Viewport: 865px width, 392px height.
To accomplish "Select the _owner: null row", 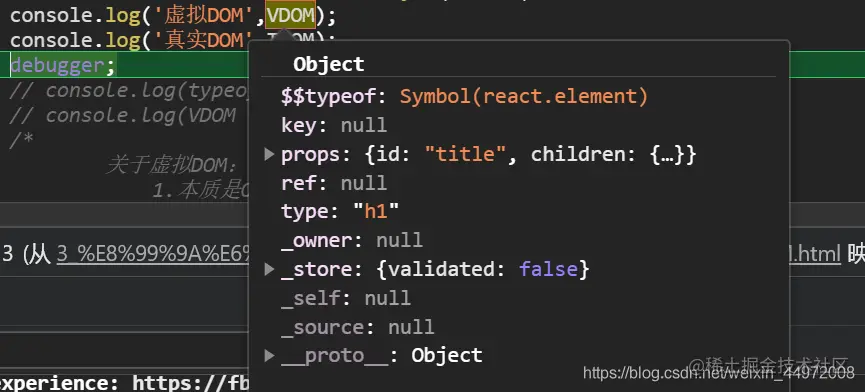I will point(352,240).
